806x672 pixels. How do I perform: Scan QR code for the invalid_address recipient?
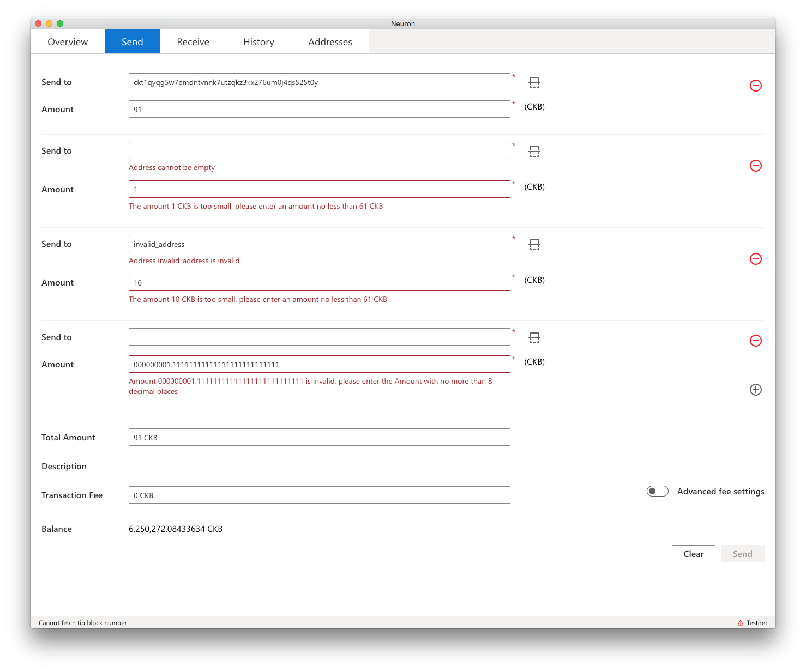coord(534,245)
